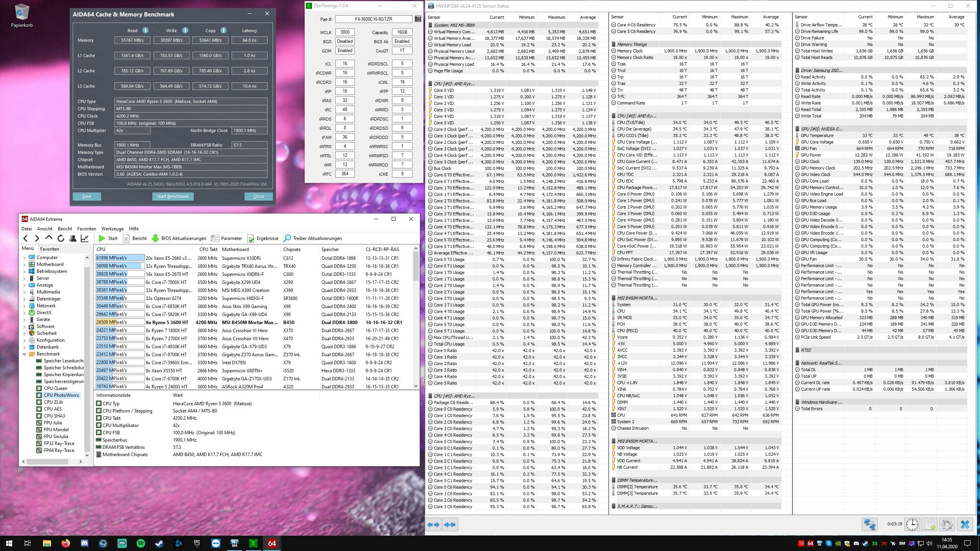Expand the Motherboard tree node
Image resolution: width=980 pixels, height=551 pixels.
point(24,264)
